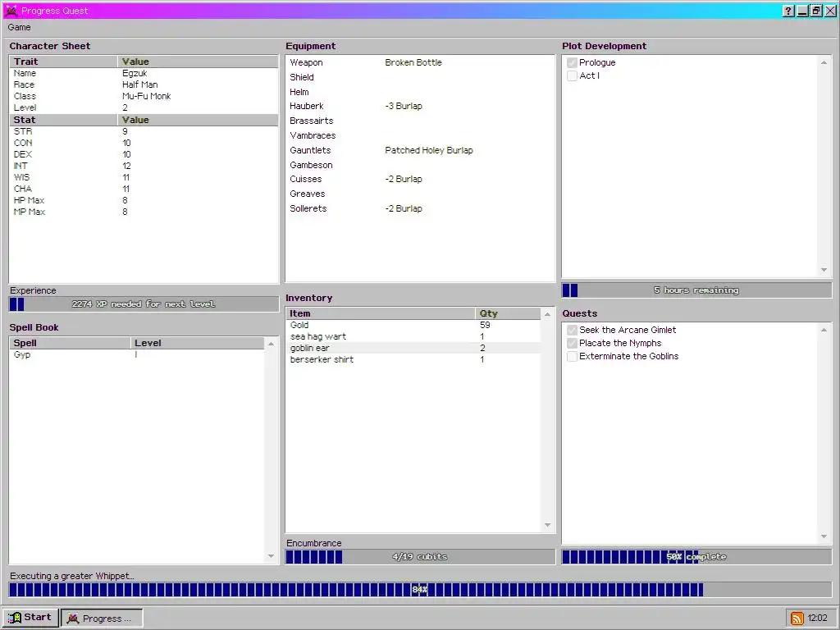Viewport: 840px width, 630px height.
Task: Click the Progress Quest title bar icon
Action: pyautogui.click(x=11, y=10)
